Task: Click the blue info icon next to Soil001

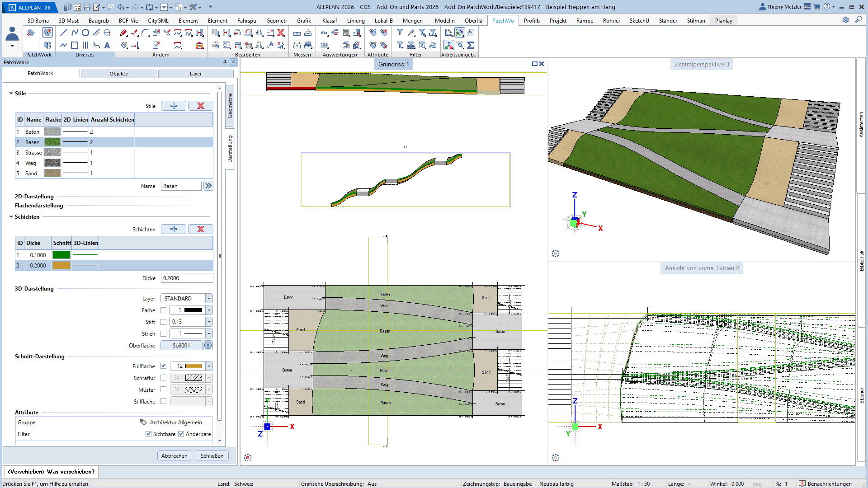Action: point(208,345)
